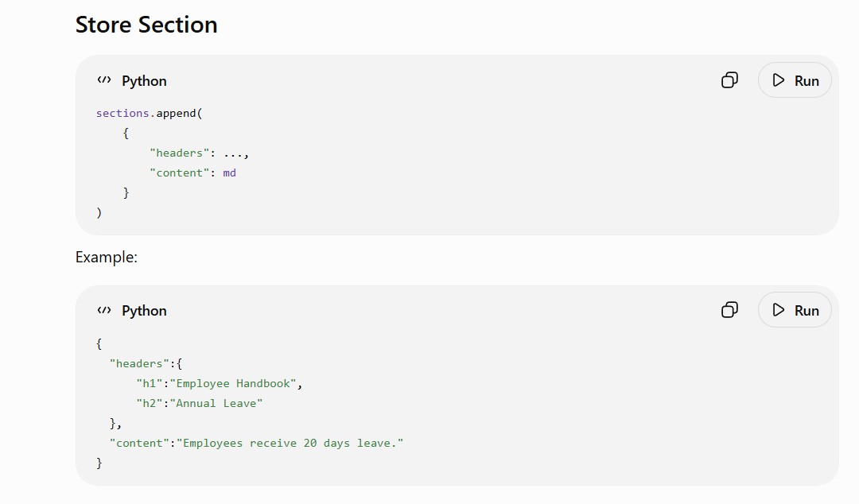Click the "content": md code line
The width and height of the screenshot is (859, 504).
(x=192, y=173)
